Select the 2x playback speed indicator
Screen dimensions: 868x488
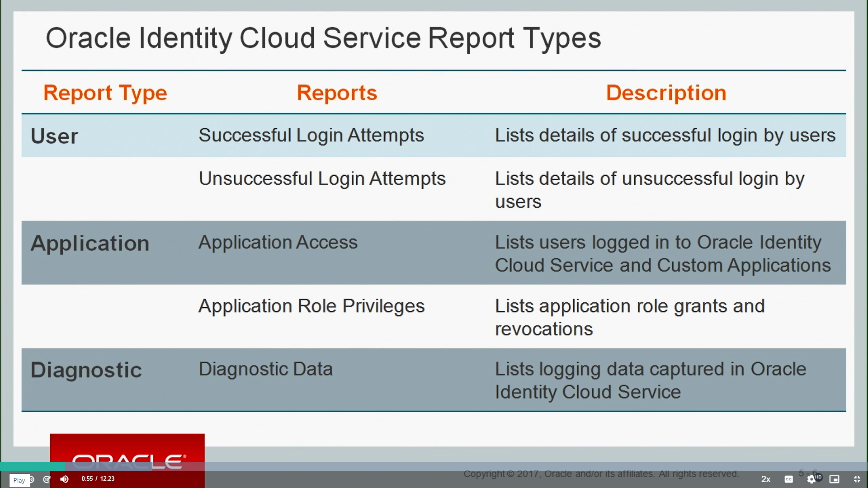tap(766, 479)
